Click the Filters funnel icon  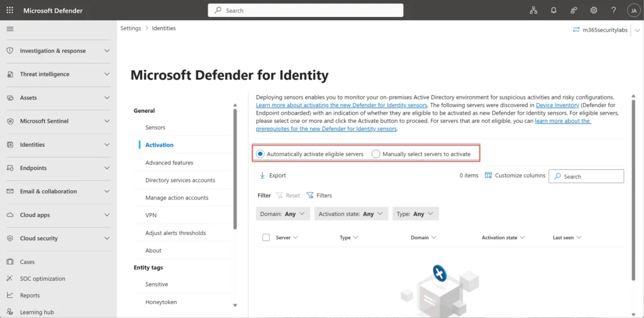[x=310, y=195]
